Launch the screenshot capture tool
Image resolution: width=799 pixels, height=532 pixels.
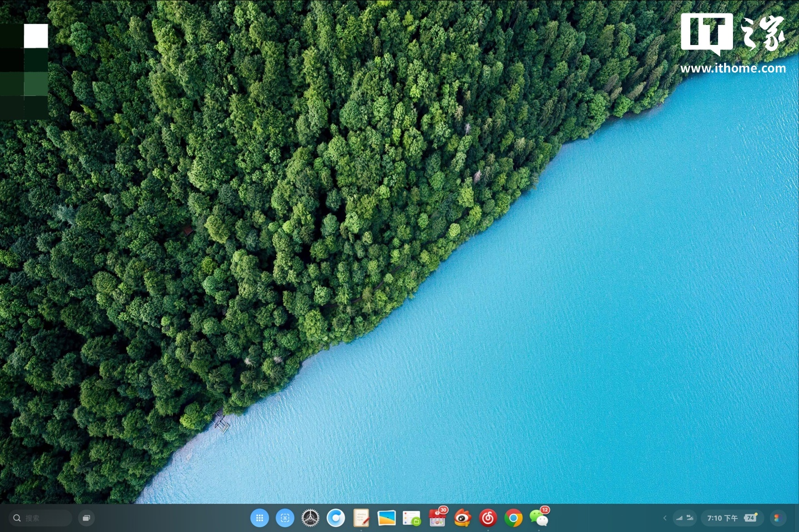285,518
